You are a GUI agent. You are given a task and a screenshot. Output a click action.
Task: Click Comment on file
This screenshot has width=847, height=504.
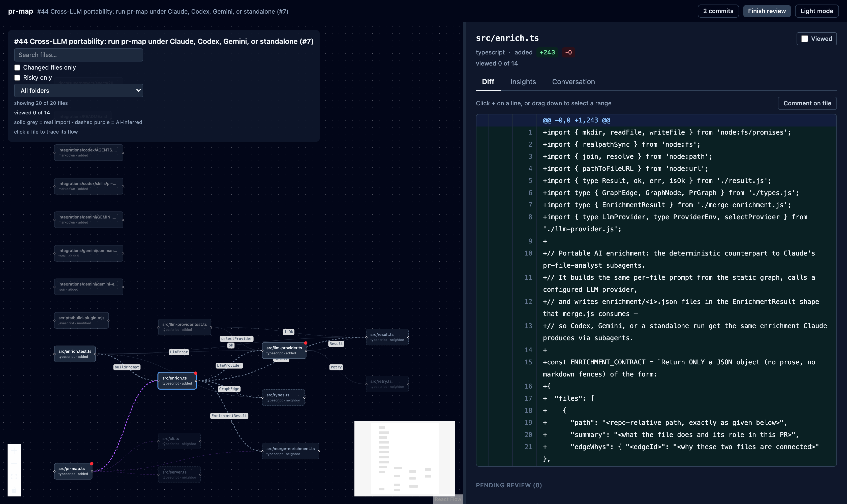click(807, 103)
